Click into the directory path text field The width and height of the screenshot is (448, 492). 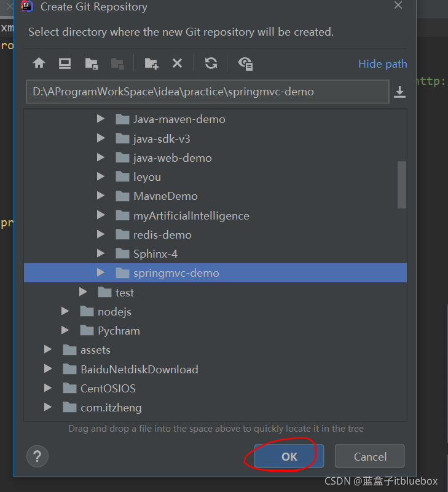coord(208,92)
